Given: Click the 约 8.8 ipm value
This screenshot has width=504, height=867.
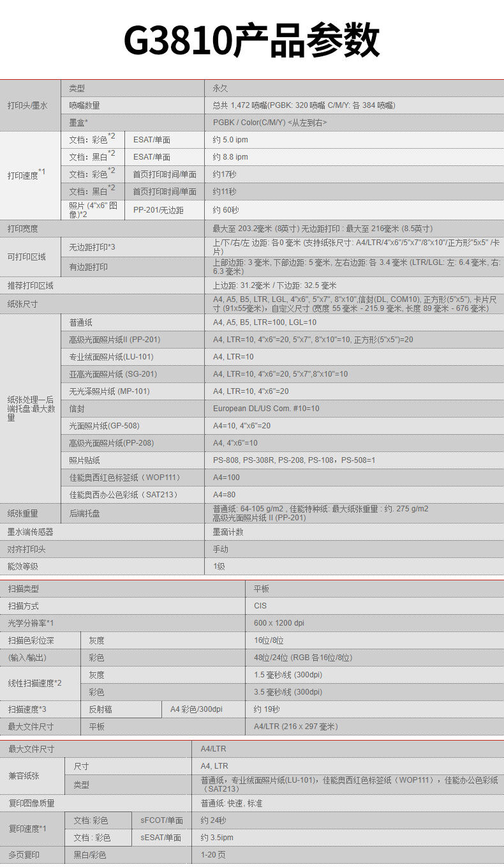Looking at the screenshot, I should click(x=230, y=157).
